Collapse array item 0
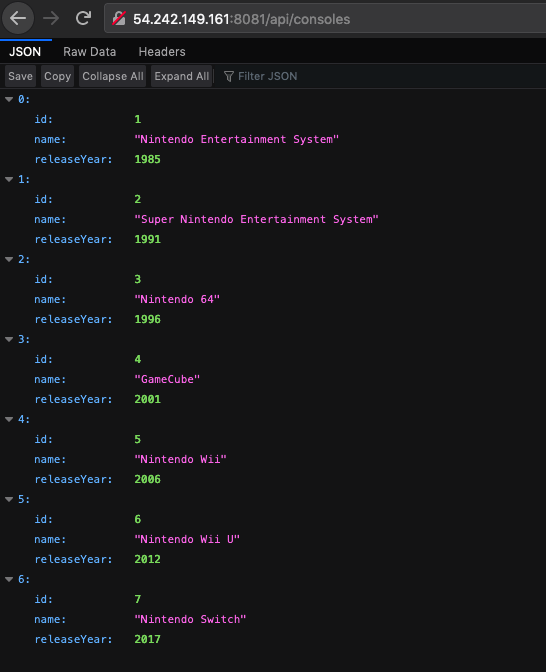546x672 pixels. pos(9,99)
